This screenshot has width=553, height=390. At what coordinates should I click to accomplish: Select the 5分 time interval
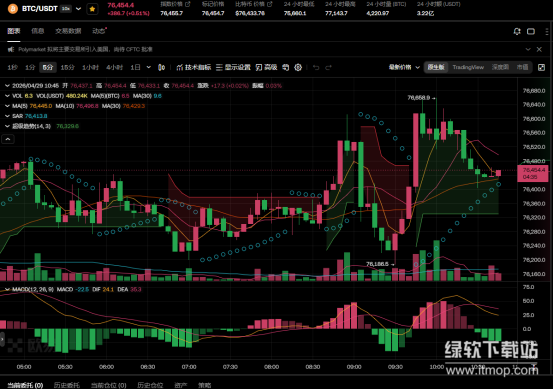pyautogui.click(x=48, y=67)
